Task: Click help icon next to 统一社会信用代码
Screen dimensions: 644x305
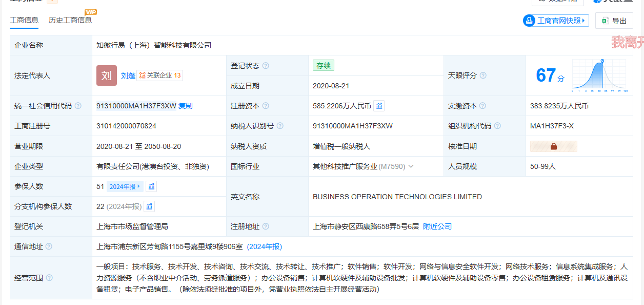Action: point(78,106)
